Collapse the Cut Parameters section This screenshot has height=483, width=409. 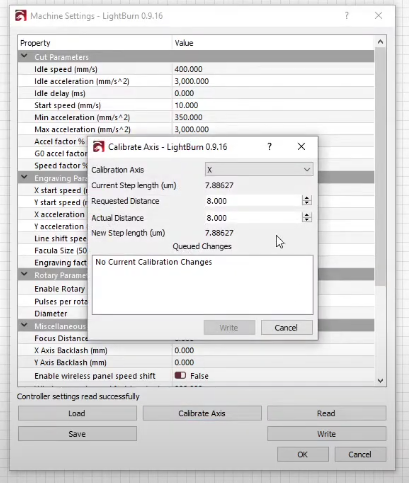tap(24, 56)
